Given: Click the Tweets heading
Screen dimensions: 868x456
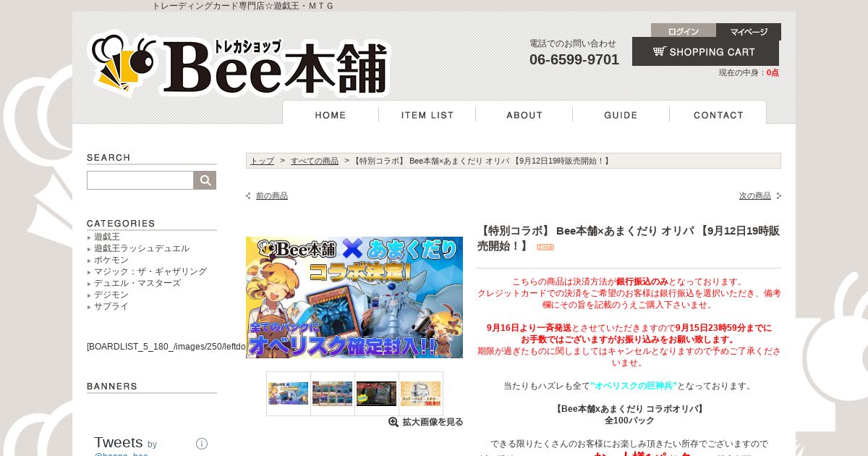Looking at the screenshot, I should [x=119, y=442].
